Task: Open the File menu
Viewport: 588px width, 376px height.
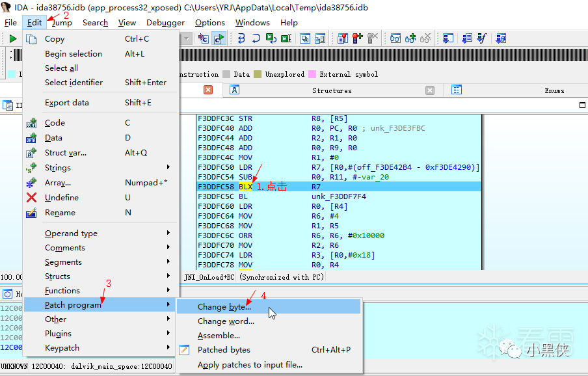Action: [x=10, y=23]
